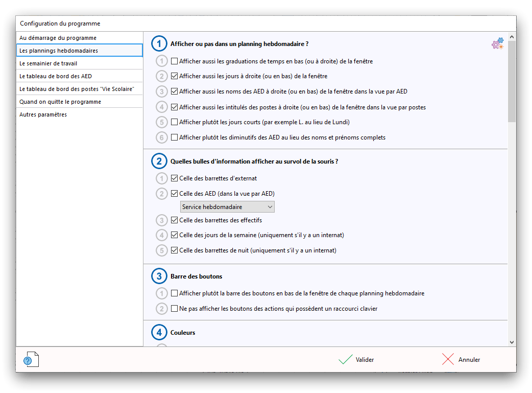Click section number 1 circle icon
The height and width of the screenshot is (393, 532).
[159, 44]
